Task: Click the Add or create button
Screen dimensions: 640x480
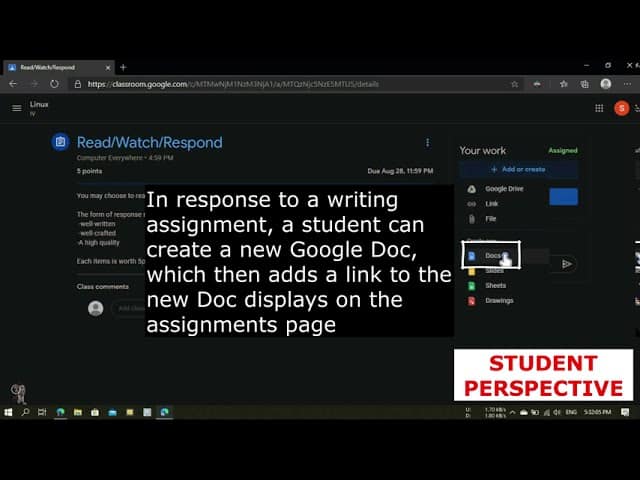Action: coord(519,169)
